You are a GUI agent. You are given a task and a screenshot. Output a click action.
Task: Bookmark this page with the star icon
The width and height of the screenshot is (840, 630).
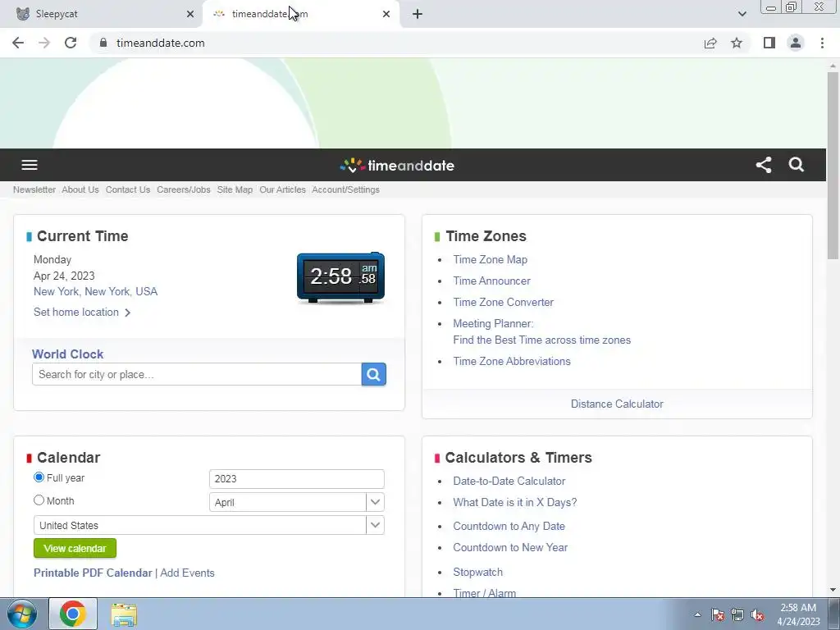[x=737, y=43]
